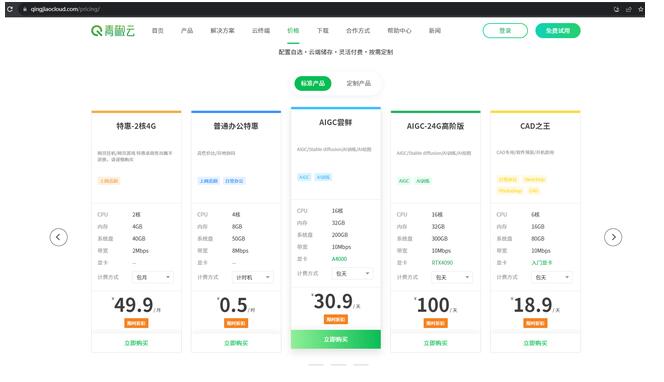This screenshot has width=664, height=382.
Task: Open 计费方式 dropdown on 普通办公特惠 card
Action: coord(252,277)
